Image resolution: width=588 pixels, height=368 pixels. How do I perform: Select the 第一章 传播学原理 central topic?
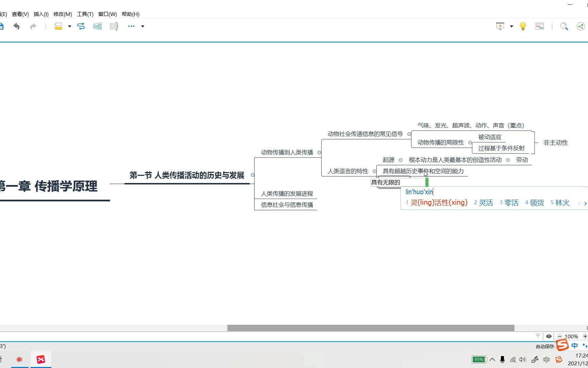tap(49, 186)
